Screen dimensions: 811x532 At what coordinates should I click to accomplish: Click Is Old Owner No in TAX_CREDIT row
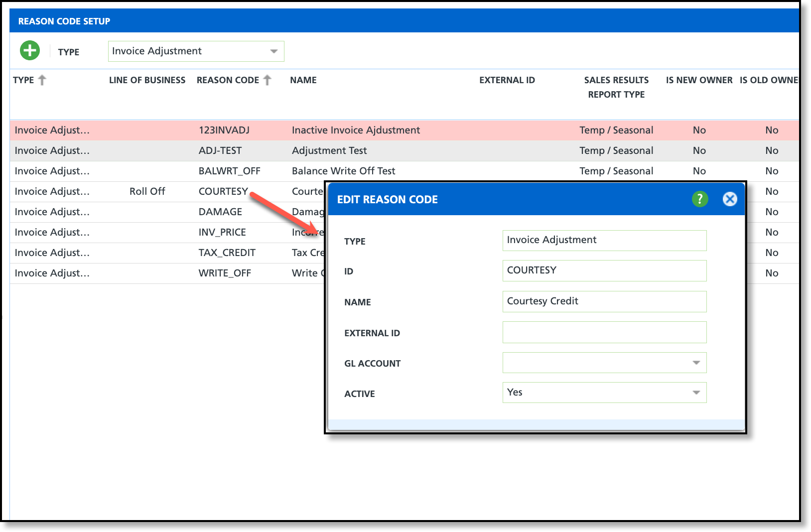pyautogui.click(x=772, y=253)
